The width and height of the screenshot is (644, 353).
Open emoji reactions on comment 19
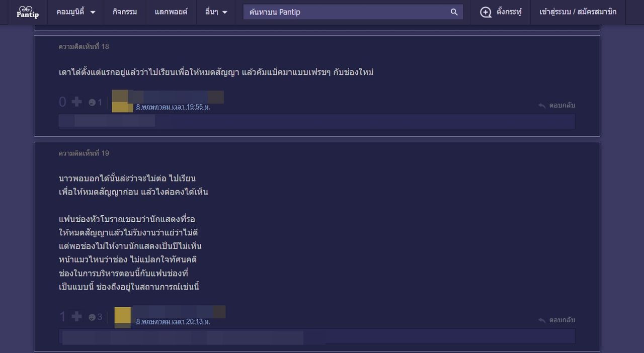[92, 317]
